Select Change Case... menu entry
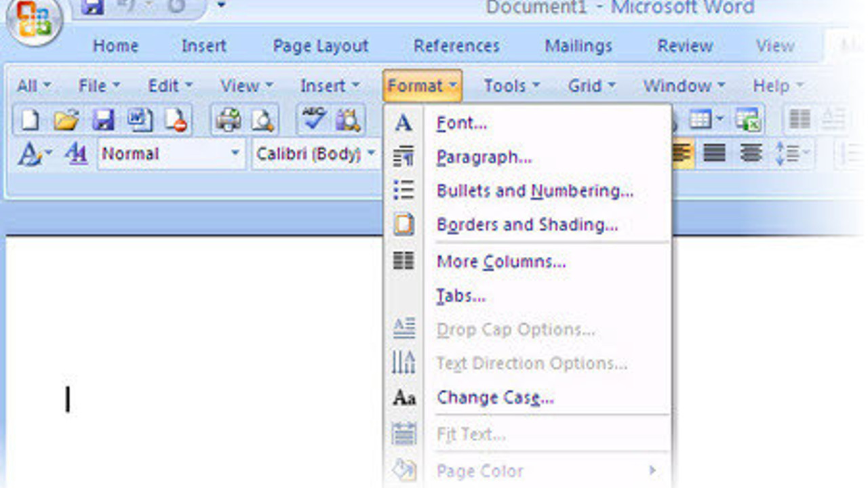The height and width of the screenshot is (488, 868). pos(495,397)
